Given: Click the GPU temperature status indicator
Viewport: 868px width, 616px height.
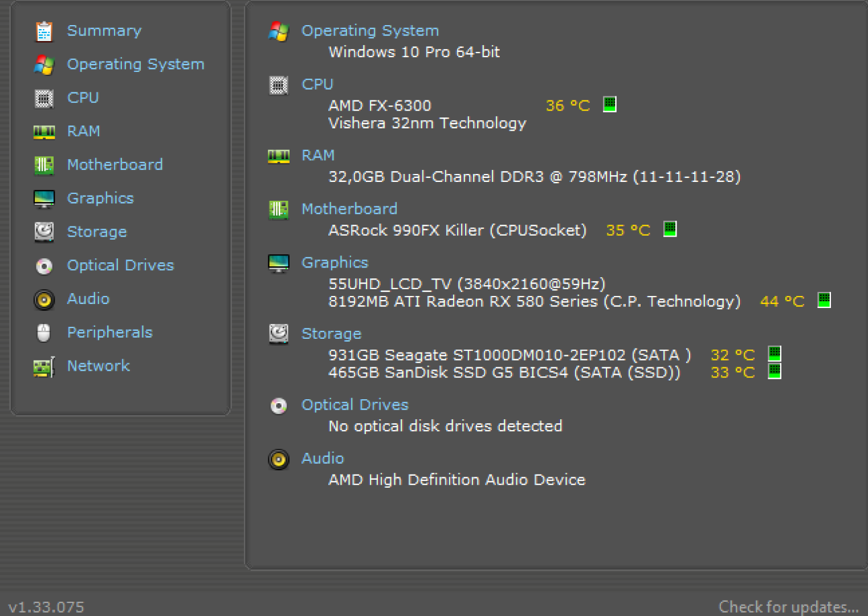Looking at the screenshot, I should [x=824, y=300].
